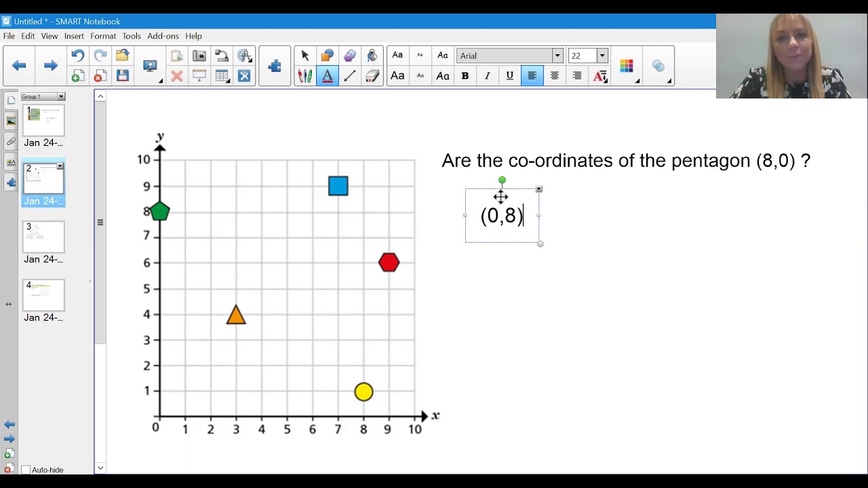The width and height of the screenshot is (868, 488).
Task: Open add-ons puzzle piece
Action: (275, 66)
